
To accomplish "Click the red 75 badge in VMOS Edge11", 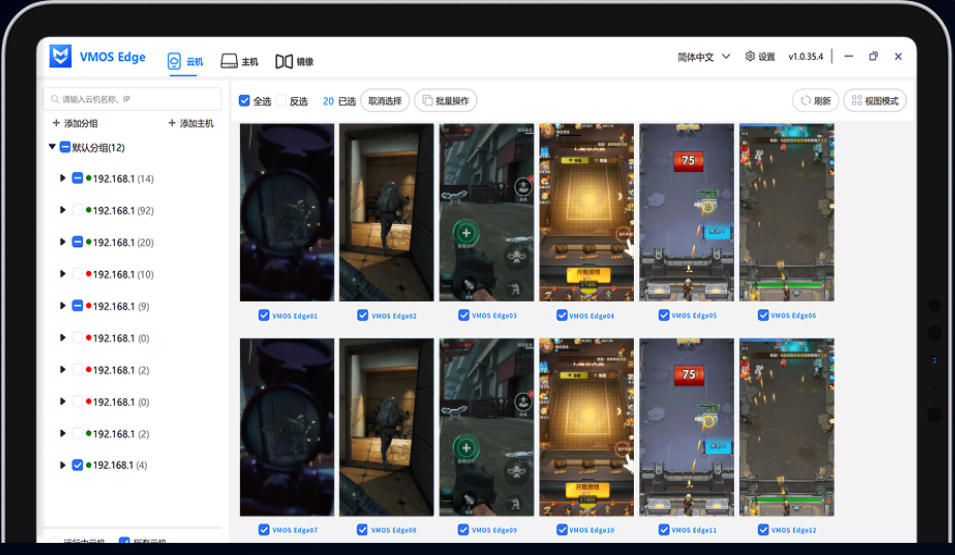I will pos(688,375).
